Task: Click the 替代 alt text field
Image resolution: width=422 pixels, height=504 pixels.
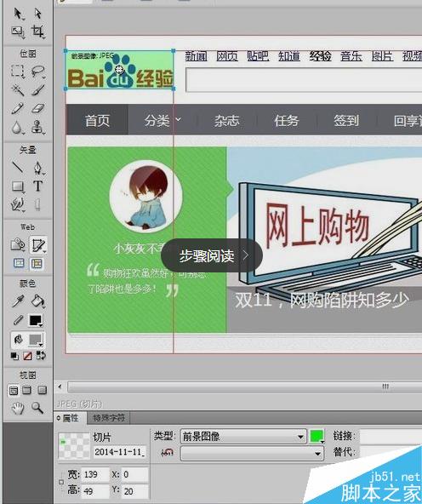Action: tap(391, 452)
